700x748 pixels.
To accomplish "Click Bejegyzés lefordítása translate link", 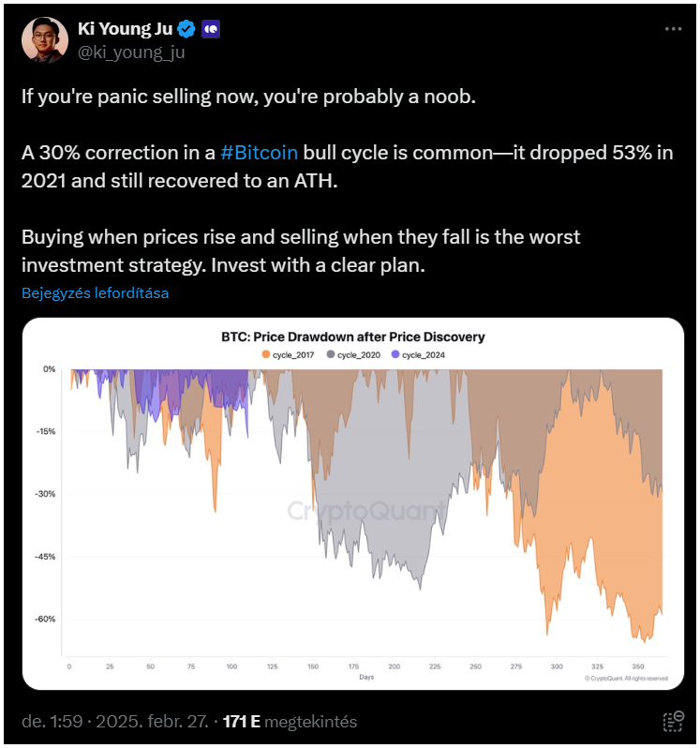I will [95, 292].
